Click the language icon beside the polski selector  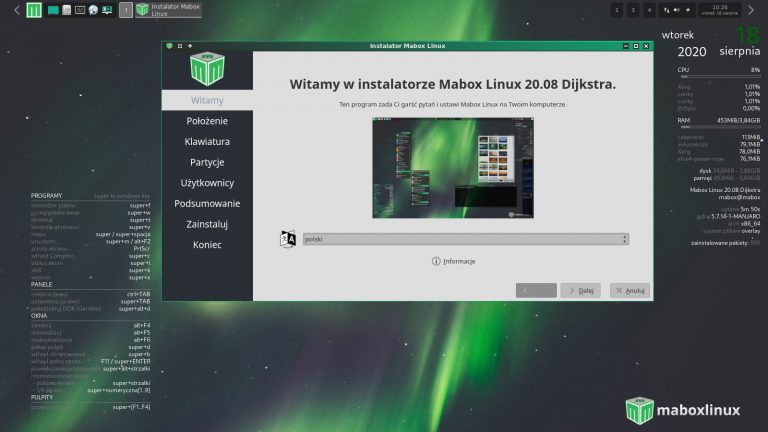click(288, 239)
